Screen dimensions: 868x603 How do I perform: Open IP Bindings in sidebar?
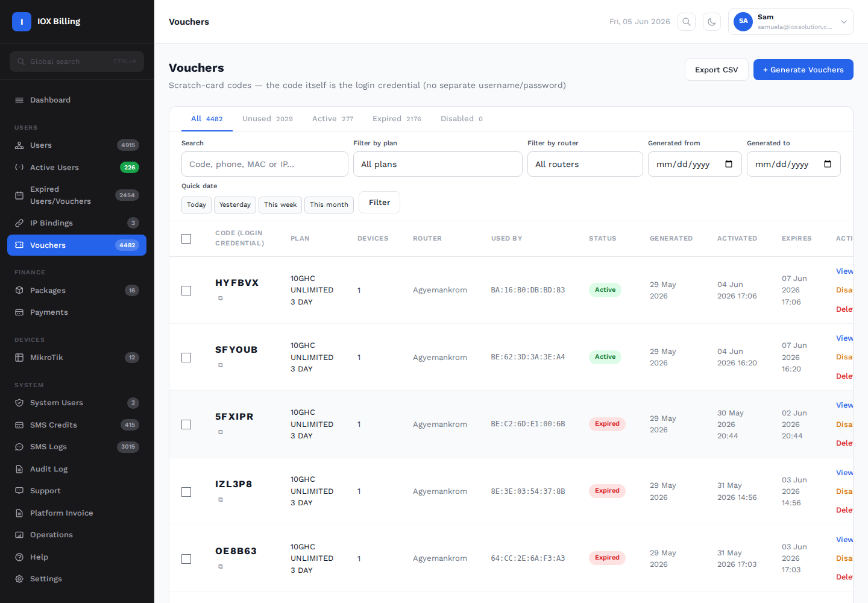[x=77, y=223]
